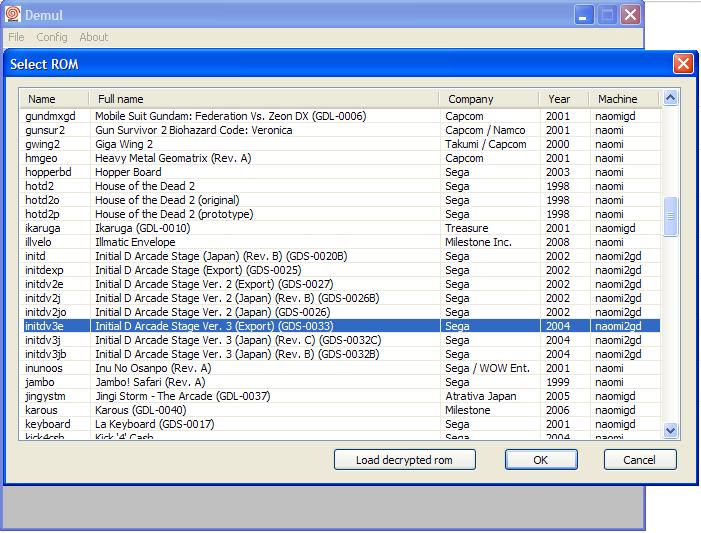Click Karous (GDL-0040) full name cell
This screenshot has width=701, height=533.
pyautogui.click(x=140, y=410)
